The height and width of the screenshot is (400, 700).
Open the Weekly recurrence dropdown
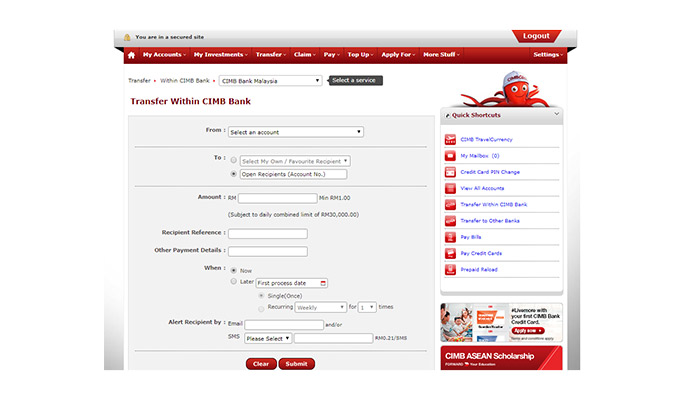coord(320,307)
